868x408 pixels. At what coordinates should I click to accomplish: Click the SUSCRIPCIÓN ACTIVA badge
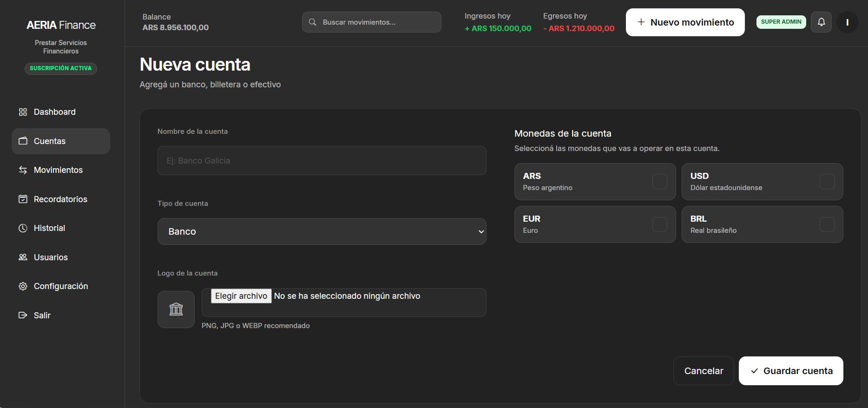coord(61,68)
